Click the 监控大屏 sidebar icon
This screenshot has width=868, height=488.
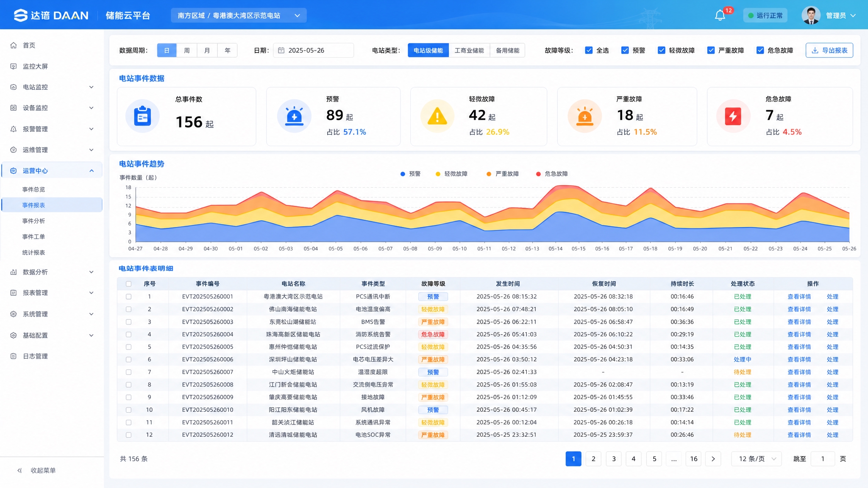click(x=14, y=67)
